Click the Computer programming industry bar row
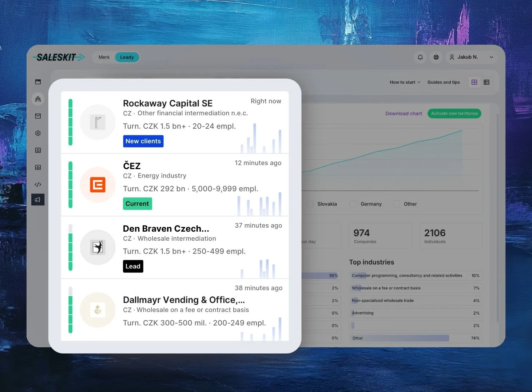532x392 pixels. click(x=416, y=276)
